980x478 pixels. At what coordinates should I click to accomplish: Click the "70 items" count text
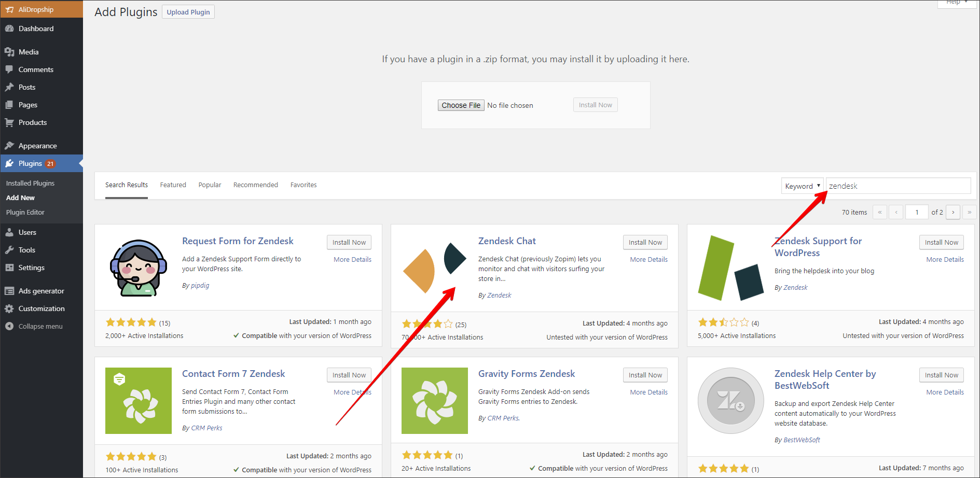[x=854, y=212]
